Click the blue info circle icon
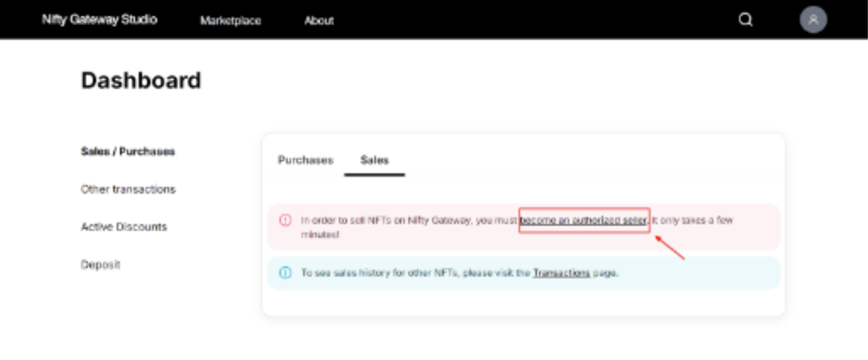 [x=285, y=272]
